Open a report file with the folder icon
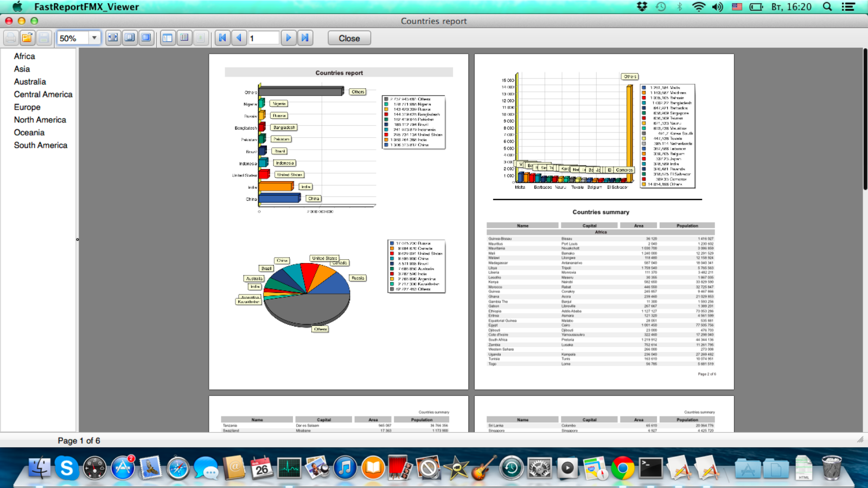The height and width of the screenshot is (488, 868). pyautogui.click(x=27, y=38)
